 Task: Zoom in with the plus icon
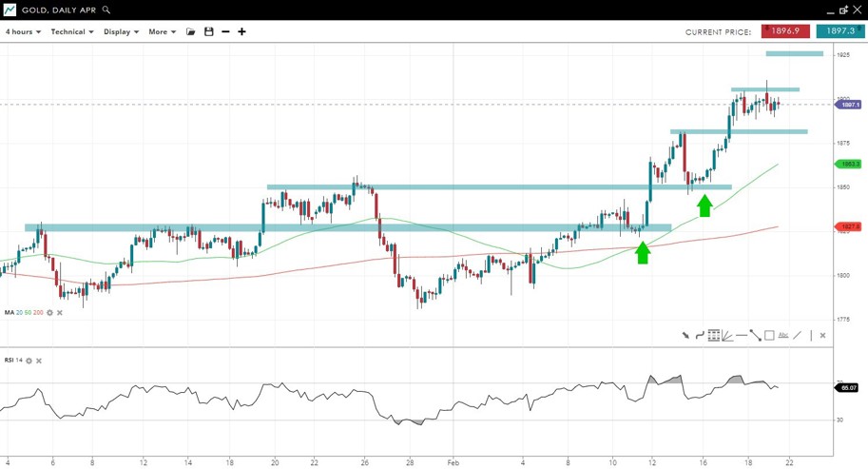tap(241, 31)
